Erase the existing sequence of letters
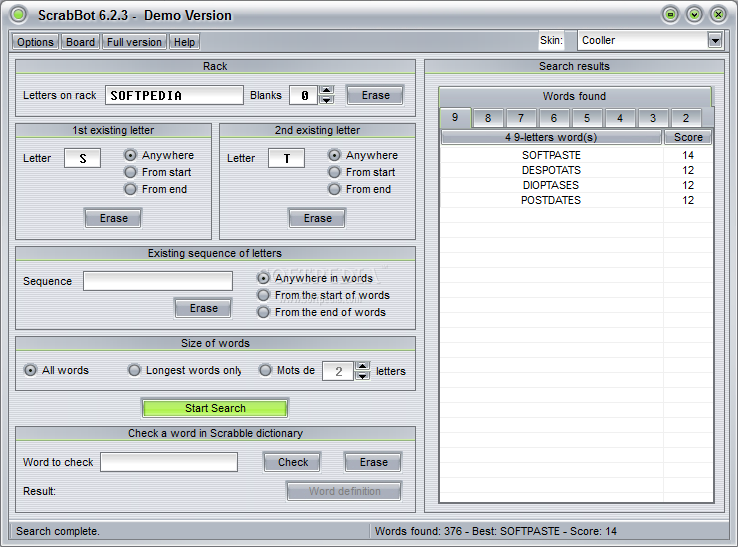738x547 pixels. click(203, 308)
